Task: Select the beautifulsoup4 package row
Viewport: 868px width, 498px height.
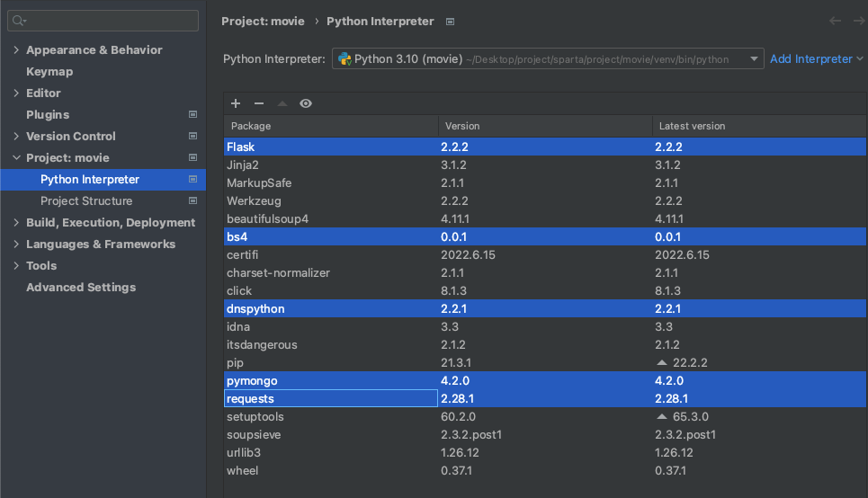Action: 545,218
